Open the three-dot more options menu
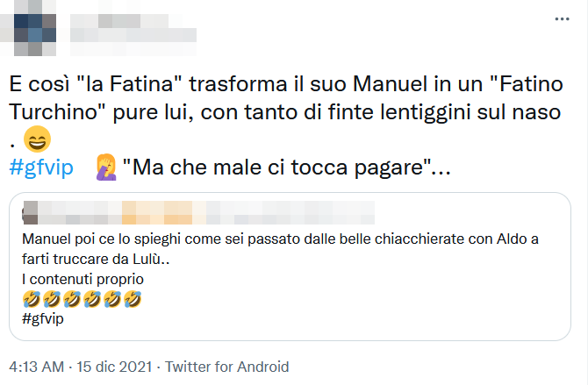The height and width of the screenshot is (385, 588). point(562,18)
